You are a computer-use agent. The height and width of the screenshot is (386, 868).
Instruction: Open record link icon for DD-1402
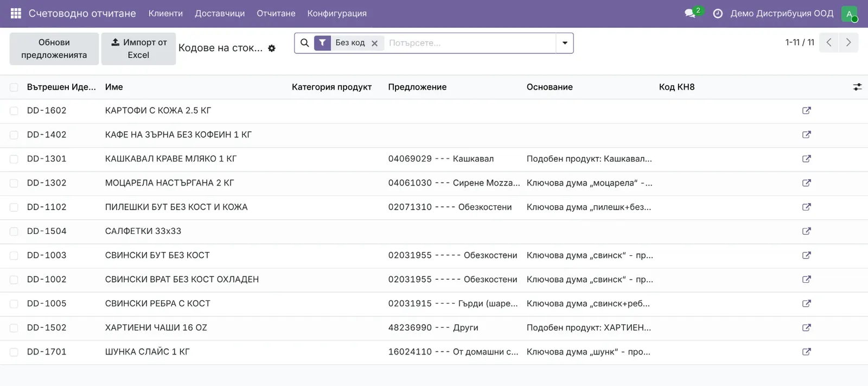click(x=806, y=135)
